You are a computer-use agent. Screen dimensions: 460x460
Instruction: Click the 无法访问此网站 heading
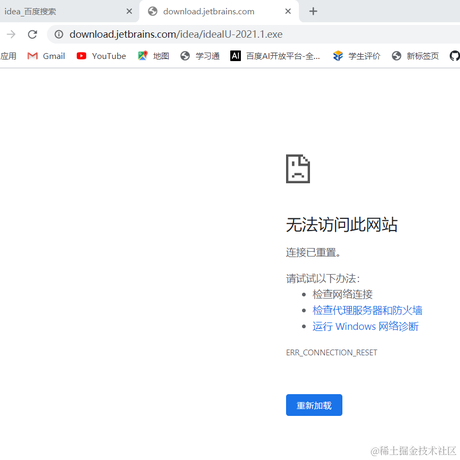(x=342, y=224)
